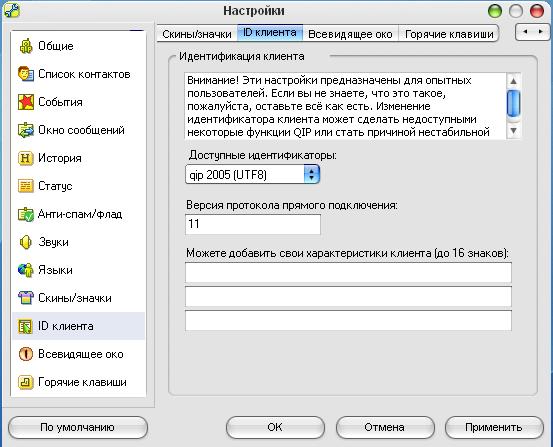Click the Звуки speaker icon
This screenshot has height=447, width=553.
[x=26, y=242]
